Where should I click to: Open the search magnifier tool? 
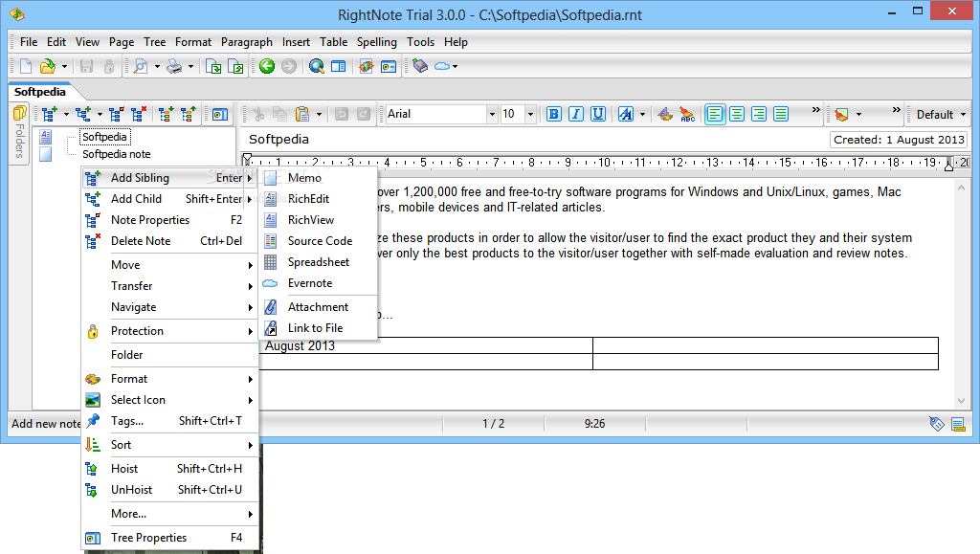[317, 66]
